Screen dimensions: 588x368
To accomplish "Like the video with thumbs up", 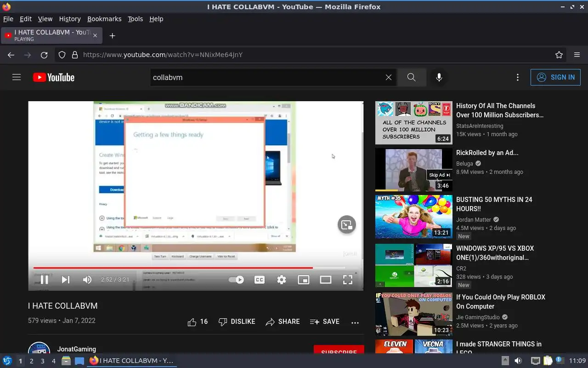I will coord(198,322).
